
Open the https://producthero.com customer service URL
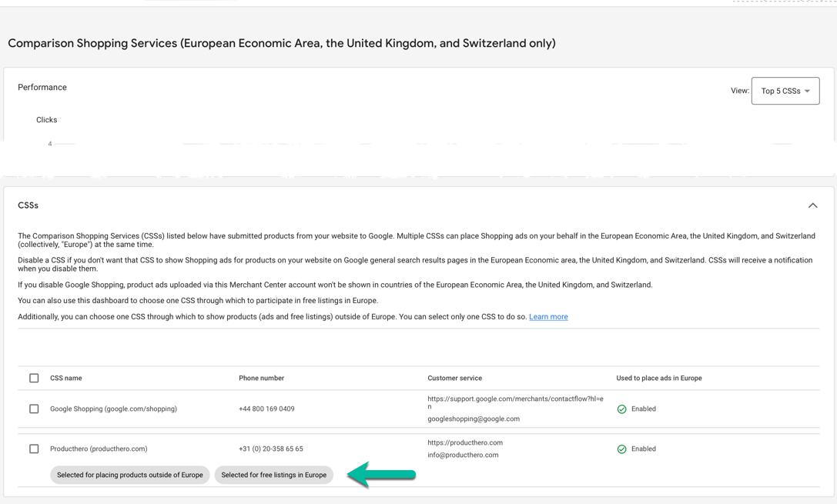click(x=465, y=442)
